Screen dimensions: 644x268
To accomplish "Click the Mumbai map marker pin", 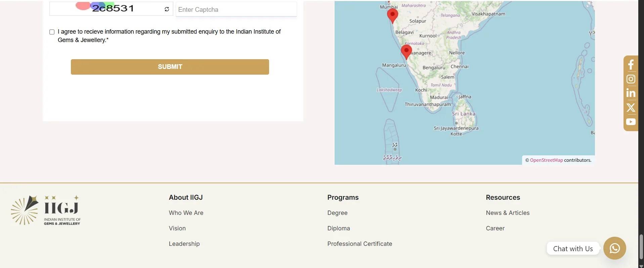I will pos(392,15).
